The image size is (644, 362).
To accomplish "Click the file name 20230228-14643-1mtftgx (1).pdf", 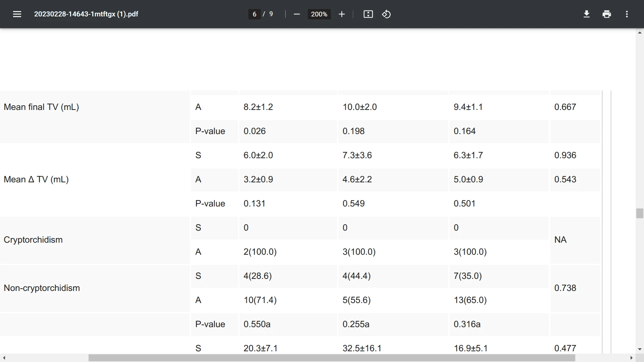I will pos(86,14).
